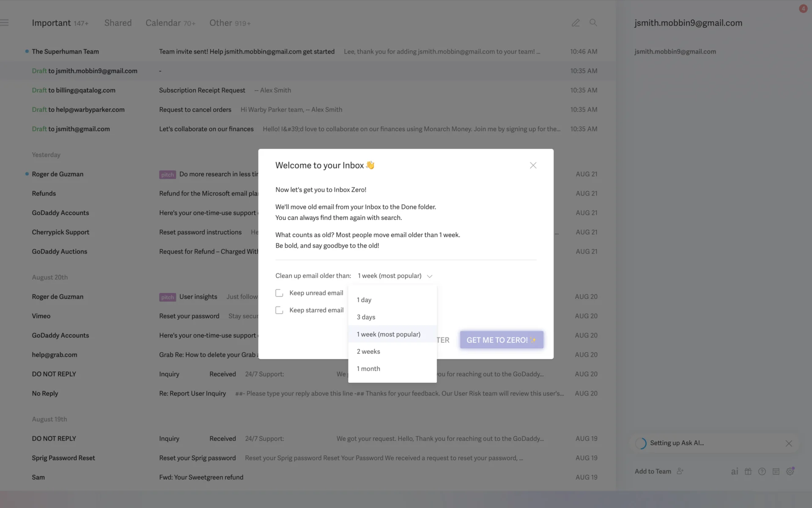This screenshot has width=812, height=508.
Task: Open the gift referral icon
Action: point(748,472)
